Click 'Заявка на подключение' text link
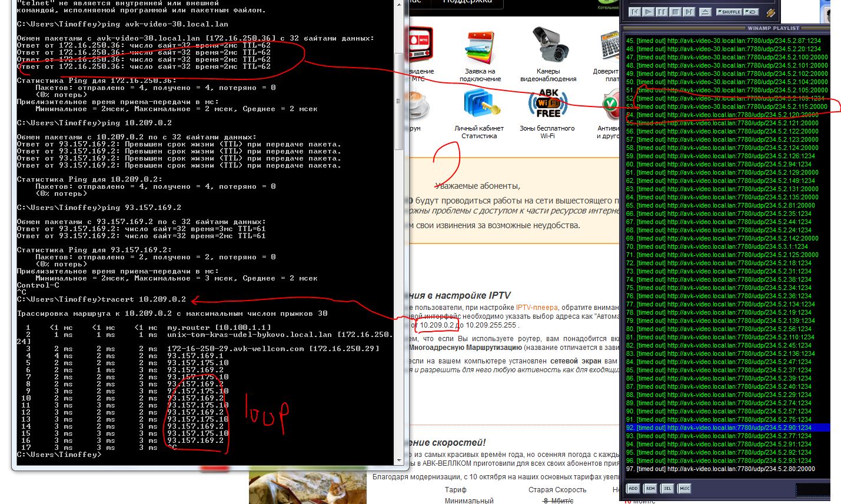Screen dimensions: 841x504 480,75
